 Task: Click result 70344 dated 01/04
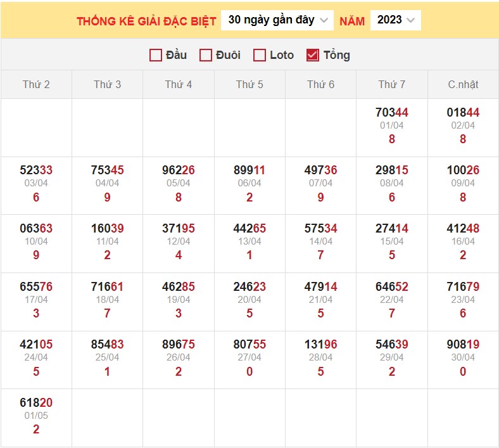391,113
